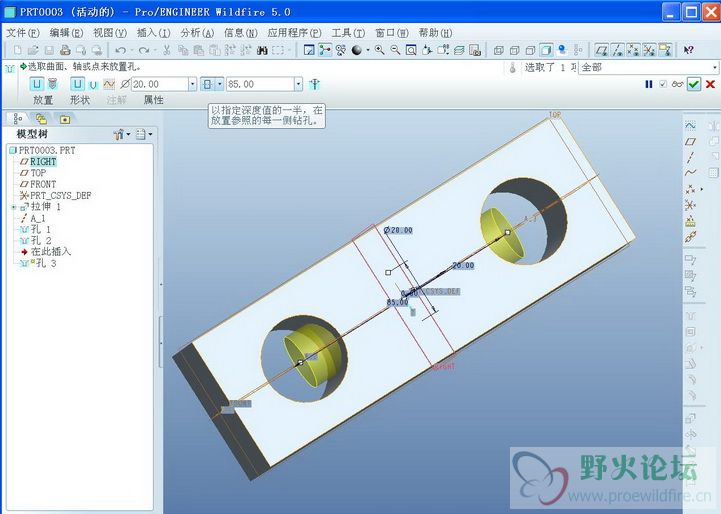Open the 属性 properties panel
This screenshot has width=721, height=514.
154,100
